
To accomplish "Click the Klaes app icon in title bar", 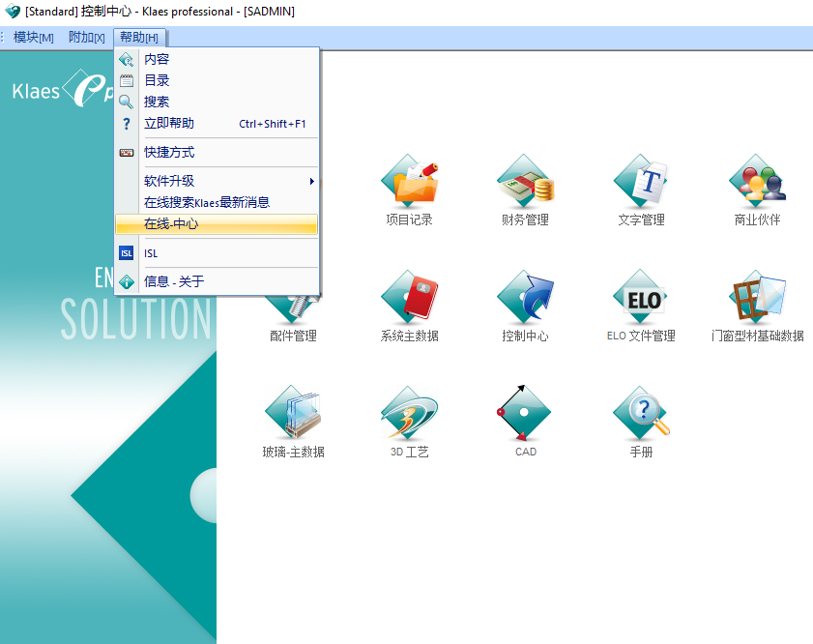I will coord(13,12).
